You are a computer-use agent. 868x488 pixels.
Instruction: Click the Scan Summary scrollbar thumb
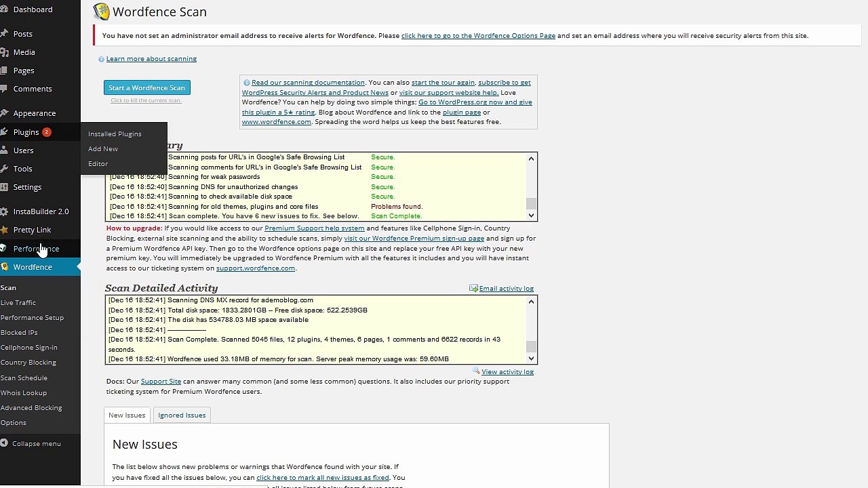coord(531,203)
